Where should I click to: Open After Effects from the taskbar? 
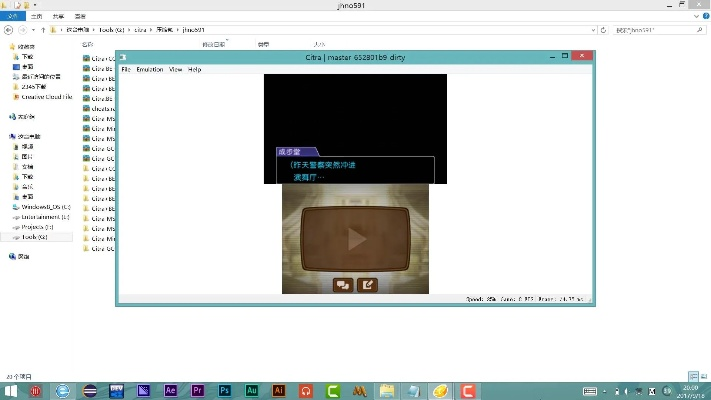point(171,390)
